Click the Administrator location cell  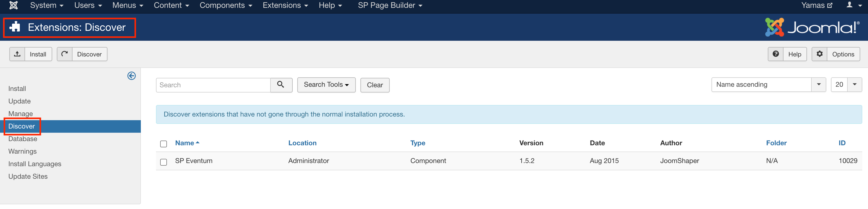pyautogui.click(x=309, y=161)
